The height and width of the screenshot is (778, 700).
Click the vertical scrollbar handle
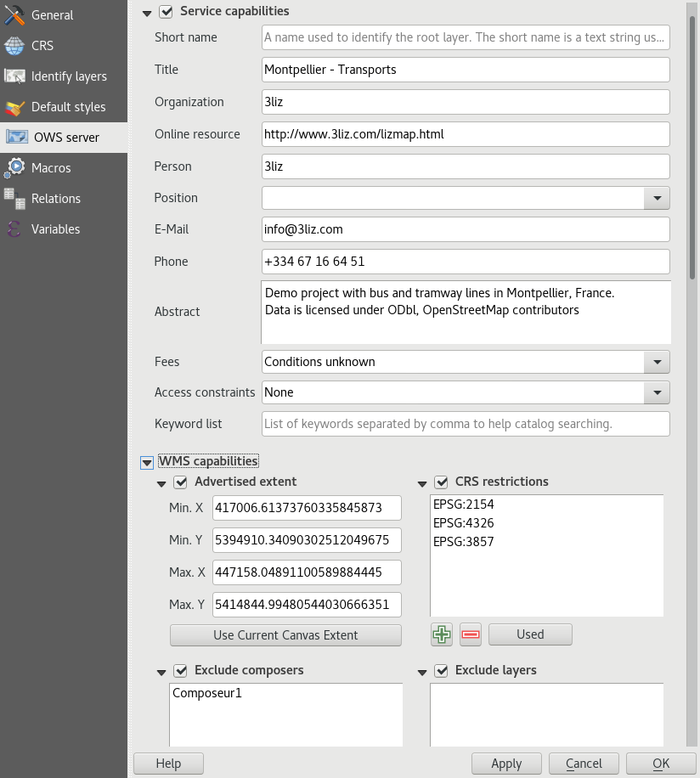692,149
